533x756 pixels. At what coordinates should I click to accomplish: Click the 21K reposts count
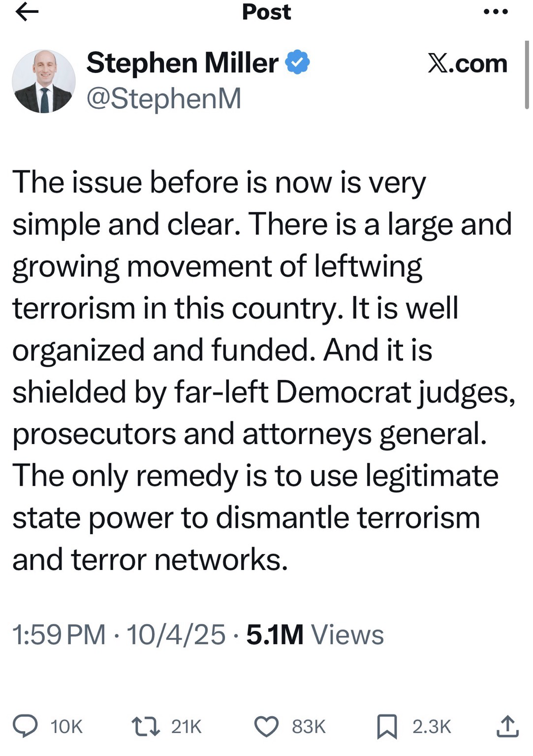coord(187,727)
